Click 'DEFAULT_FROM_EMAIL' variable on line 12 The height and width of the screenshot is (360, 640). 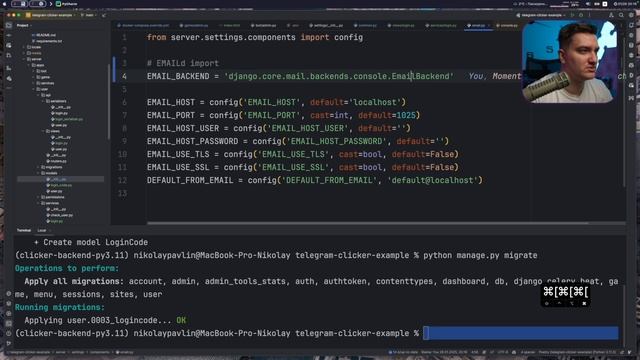[x=190, y=180]
